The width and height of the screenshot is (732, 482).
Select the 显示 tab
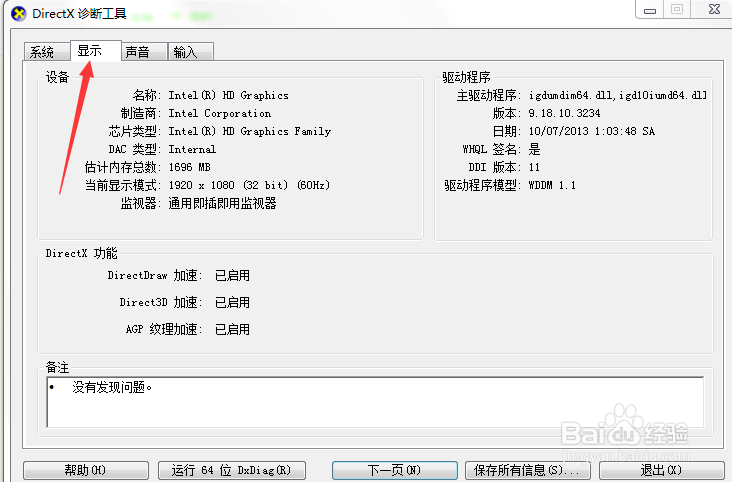click(96, 50)
